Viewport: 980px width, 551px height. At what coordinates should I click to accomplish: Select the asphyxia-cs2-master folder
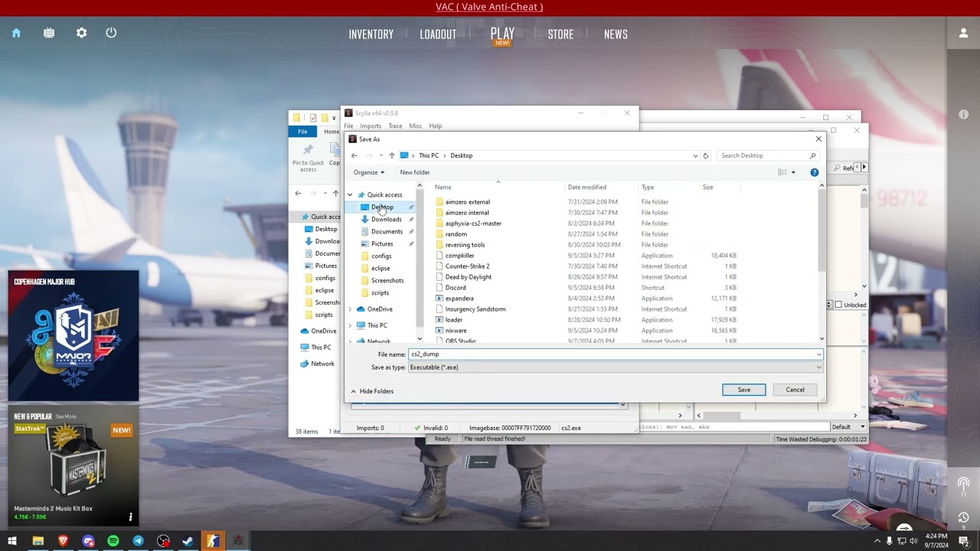(473, 223)
